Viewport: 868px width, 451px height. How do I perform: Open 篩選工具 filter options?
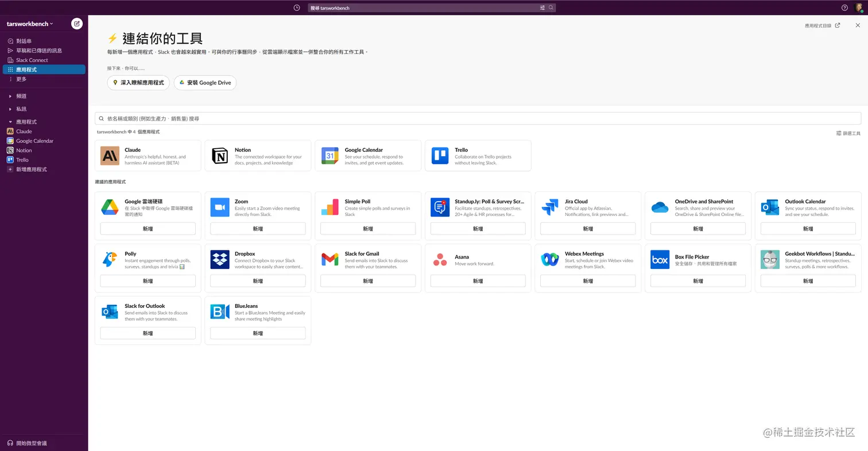point(848,133)
